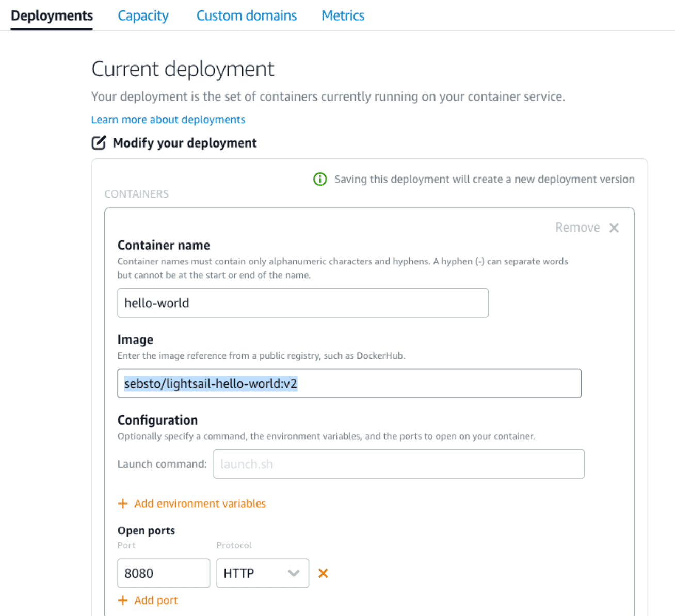This screenshot has height=616, width=675.
Task: Click the Port field showing 8080
Action: pos(163,573)
